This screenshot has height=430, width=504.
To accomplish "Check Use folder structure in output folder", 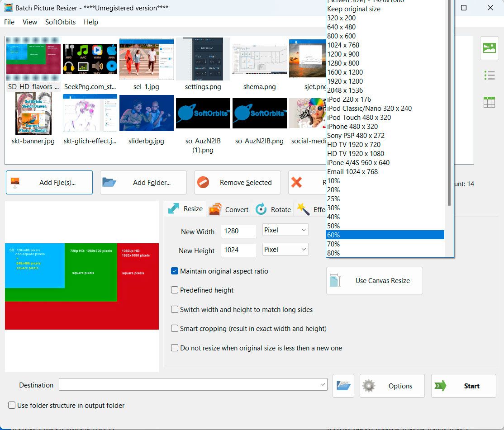I will pos(11,406).
